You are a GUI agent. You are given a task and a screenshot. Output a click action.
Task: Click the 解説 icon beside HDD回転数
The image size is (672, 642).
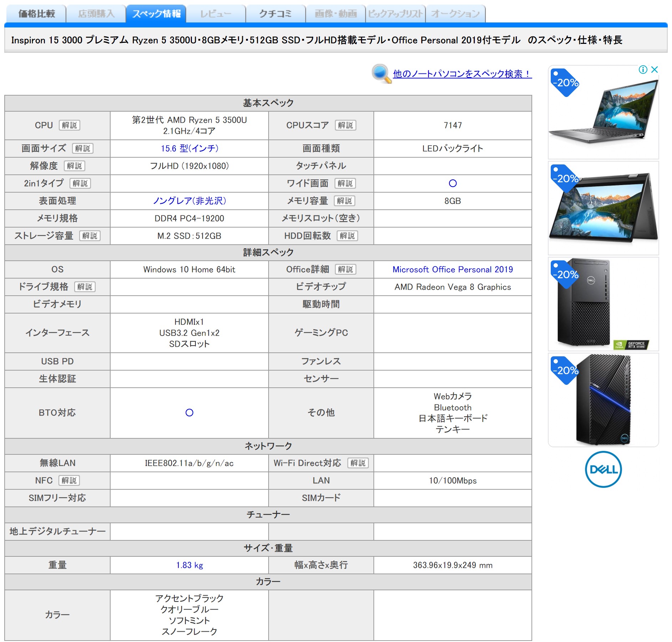pyautogui.click(x=347, y=236)
